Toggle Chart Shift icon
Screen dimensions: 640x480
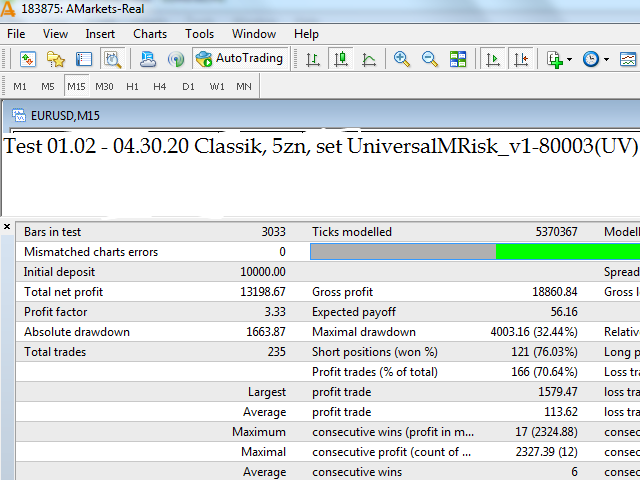click(521, 60)
